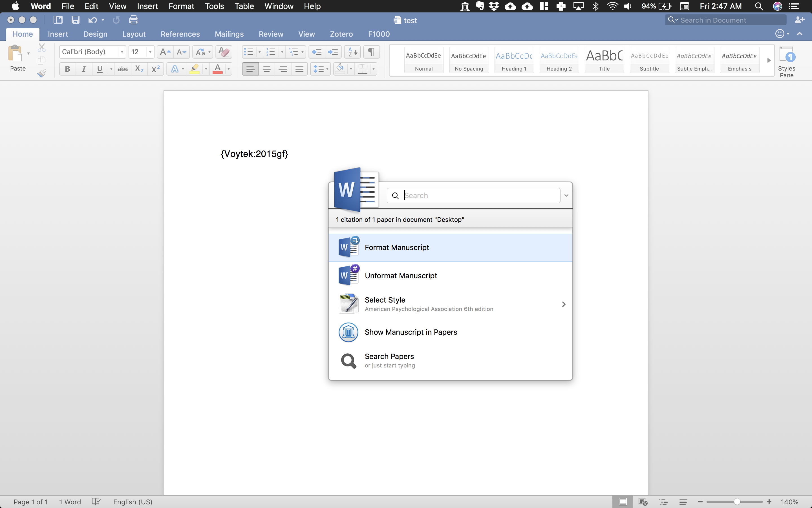Increase font size with the A up icon

[x=165, y=52]
